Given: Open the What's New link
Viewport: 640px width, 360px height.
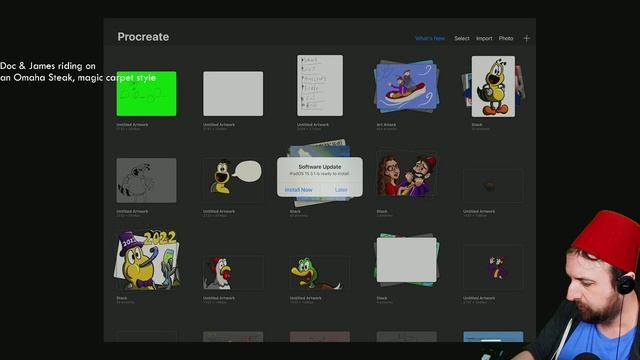Looking at the screenshot, I should pos(430,38).
